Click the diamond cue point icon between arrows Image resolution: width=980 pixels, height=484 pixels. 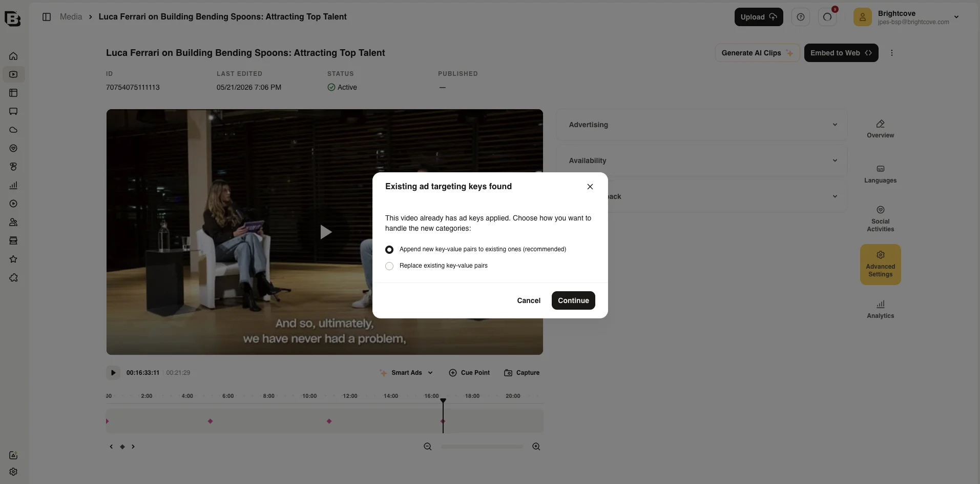(122, 447)
